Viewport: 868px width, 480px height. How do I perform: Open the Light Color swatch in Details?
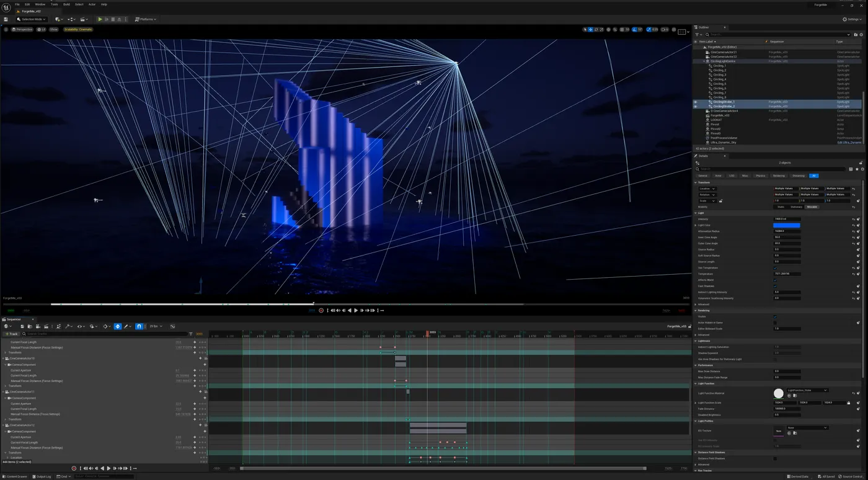coord(787,224)
